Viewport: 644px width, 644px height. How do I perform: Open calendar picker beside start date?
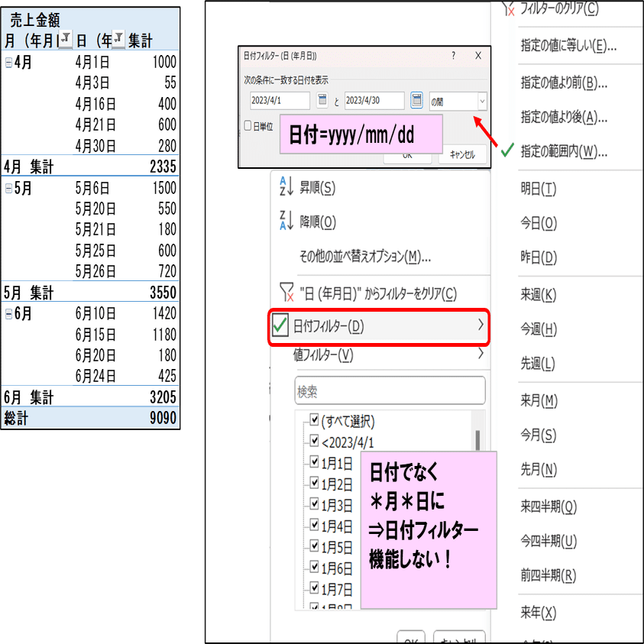pos(322,100)
